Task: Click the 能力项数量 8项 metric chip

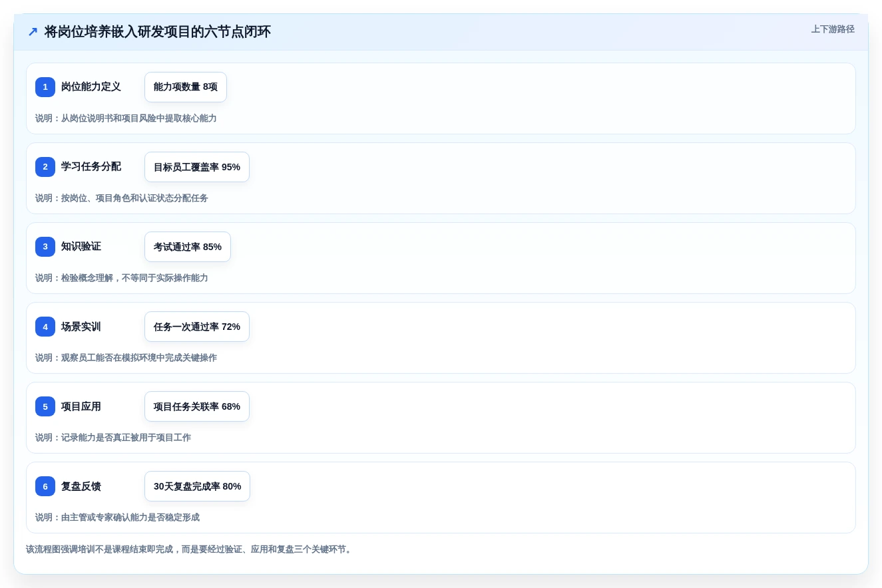Action: click(186, 87)
